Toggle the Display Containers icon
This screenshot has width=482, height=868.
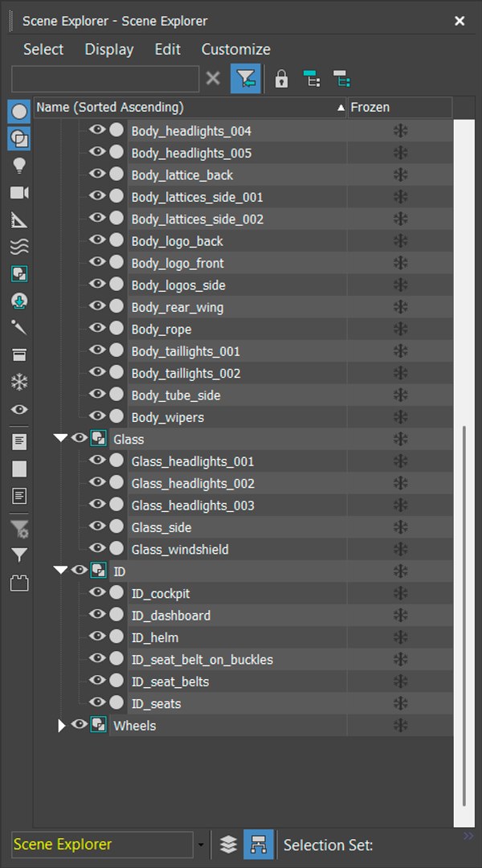(19, 355)
